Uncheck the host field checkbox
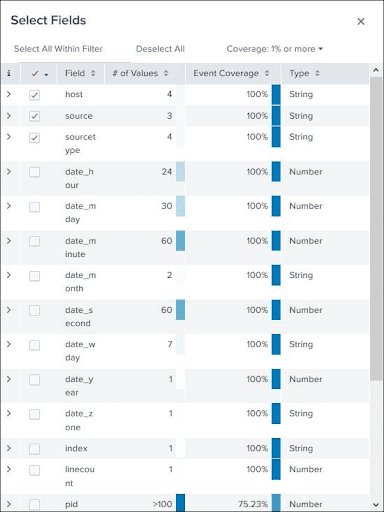Image resolution: width=384 pixels, height=512 pixels. click(34, 95)
